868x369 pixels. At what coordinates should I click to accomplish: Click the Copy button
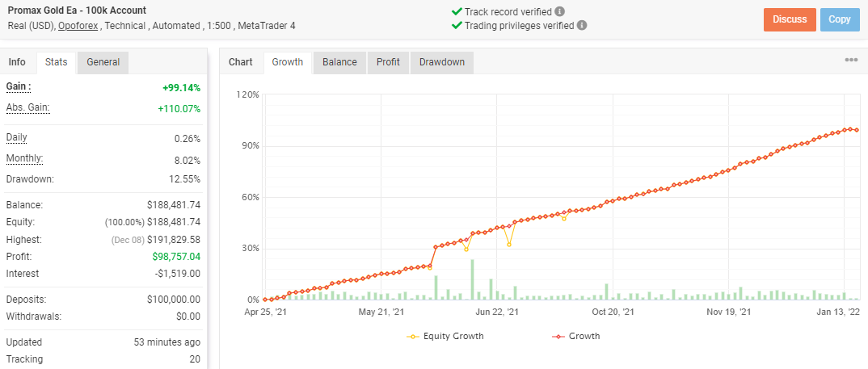tap(840, 19)
